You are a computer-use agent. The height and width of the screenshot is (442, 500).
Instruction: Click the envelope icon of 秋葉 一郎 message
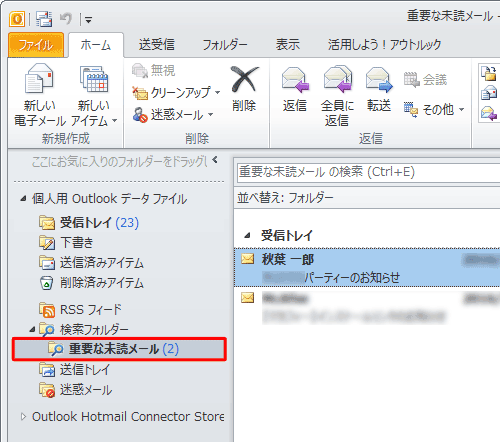[x=248, y=259]
